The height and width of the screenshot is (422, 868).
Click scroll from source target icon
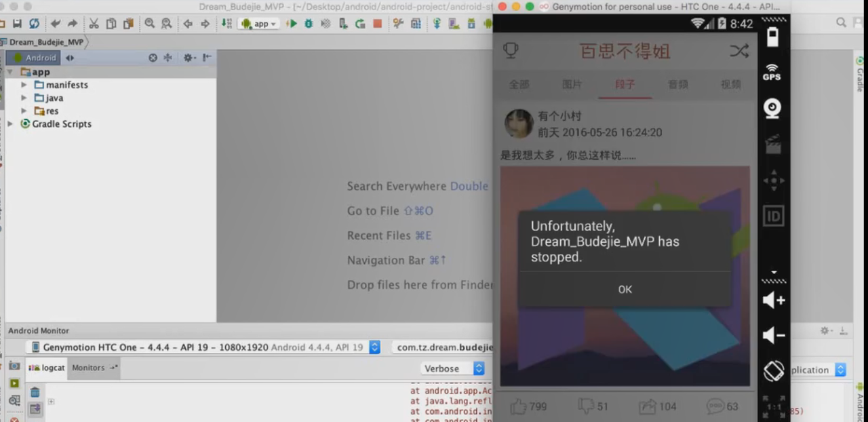tap(153, 58)
